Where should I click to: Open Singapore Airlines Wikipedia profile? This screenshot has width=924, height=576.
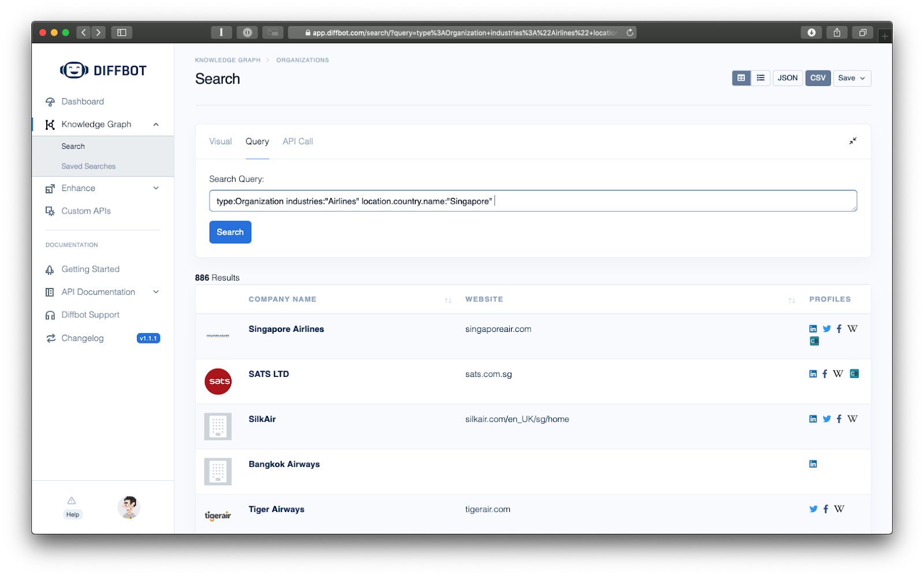(852, 329)
